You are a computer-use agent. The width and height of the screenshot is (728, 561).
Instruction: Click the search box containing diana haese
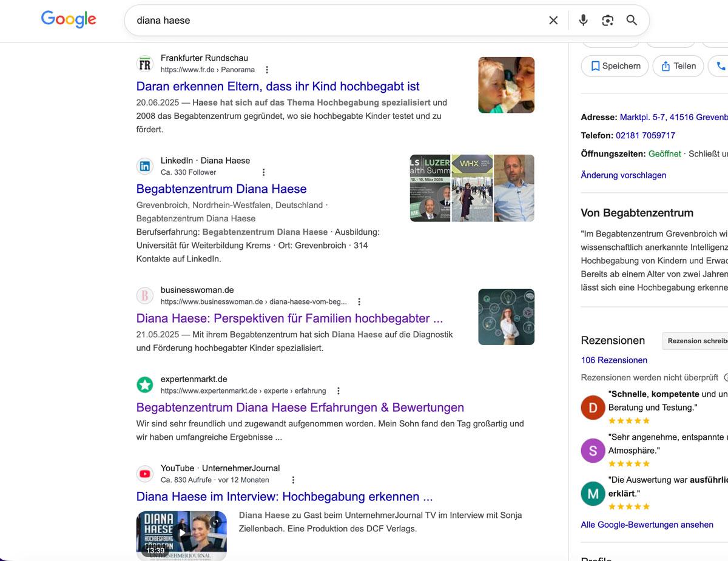(386, 21)
